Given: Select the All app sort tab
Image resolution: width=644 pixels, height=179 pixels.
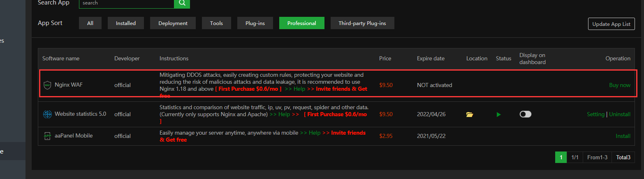Looking at the screenshot, I should [90, 23].
